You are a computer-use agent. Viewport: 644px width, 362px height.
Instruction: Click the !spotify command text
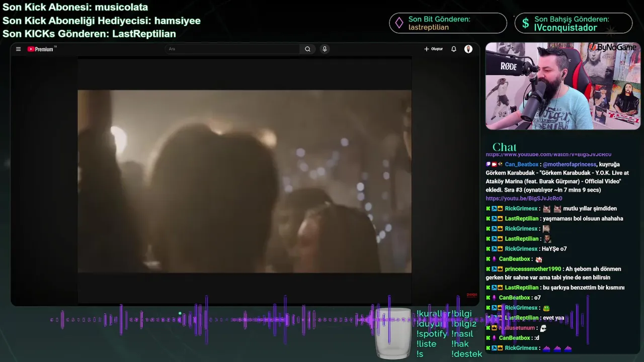pos(432,334)
